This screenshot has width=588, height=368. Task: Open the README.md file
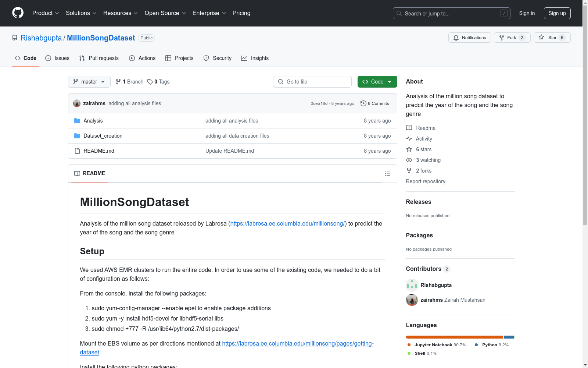click(x=99, y=151)
